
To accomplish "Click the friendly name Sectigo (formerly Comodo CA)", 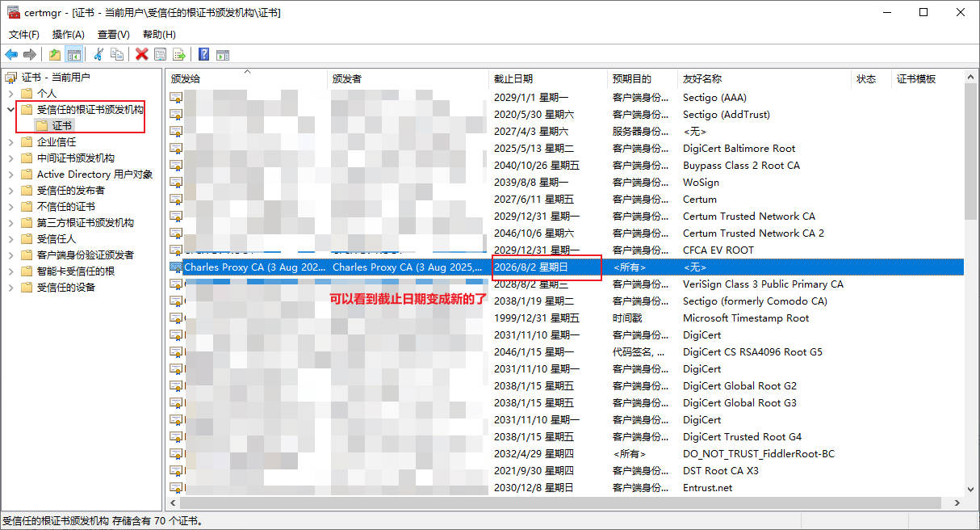I will 755,301.
